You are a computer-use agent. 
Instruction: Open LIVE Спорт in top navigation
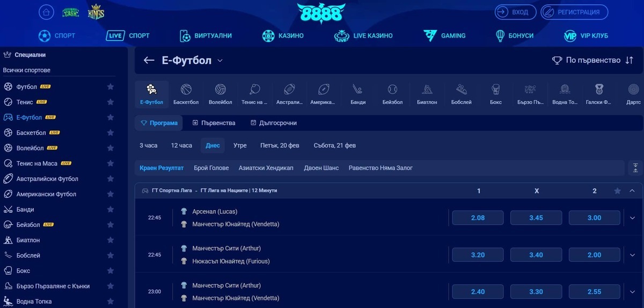[x=128, y=36]
